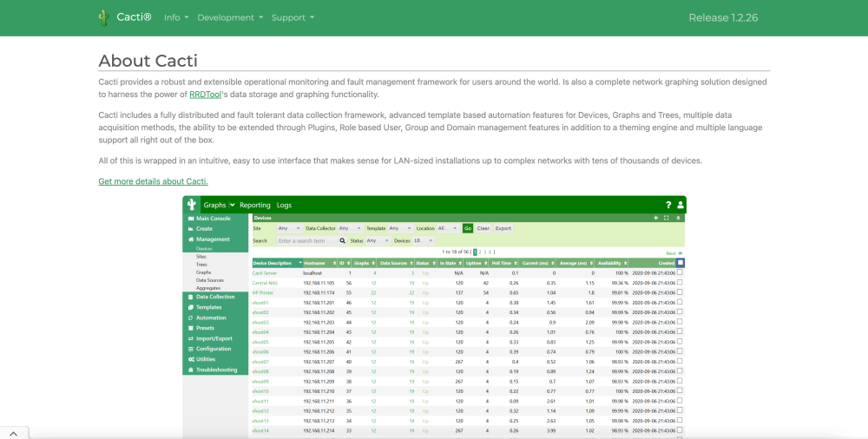
Task: Open the Logs tab
Action: click(x=284, y=206)
